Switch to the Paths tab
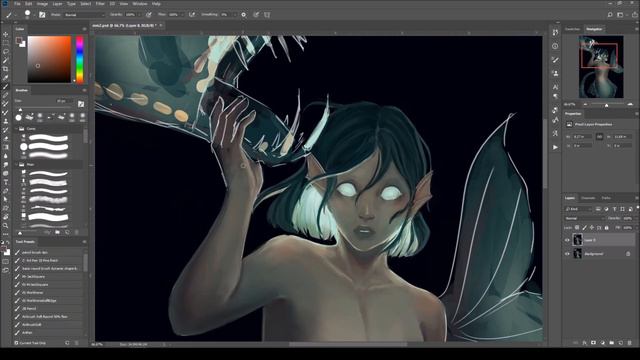 pyautogui.click(x=606, y=198)
